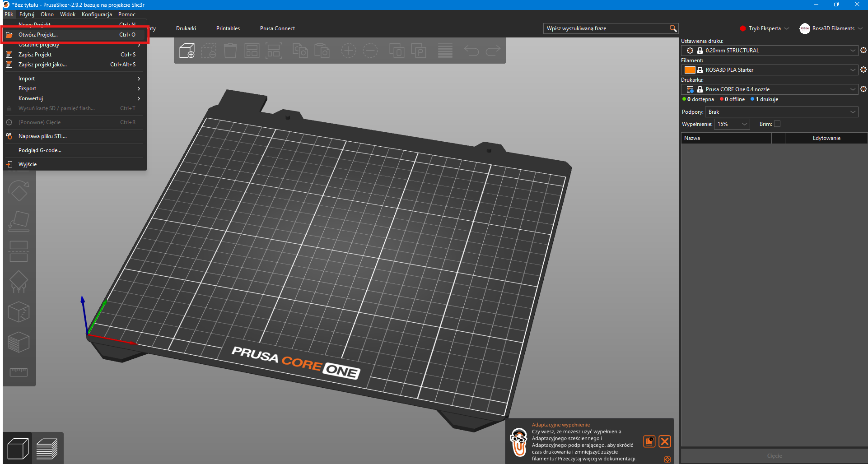Click the Remove instance minus icon
Screen dimensions: 868x464
pyautogui.click(x=370, y=51)
